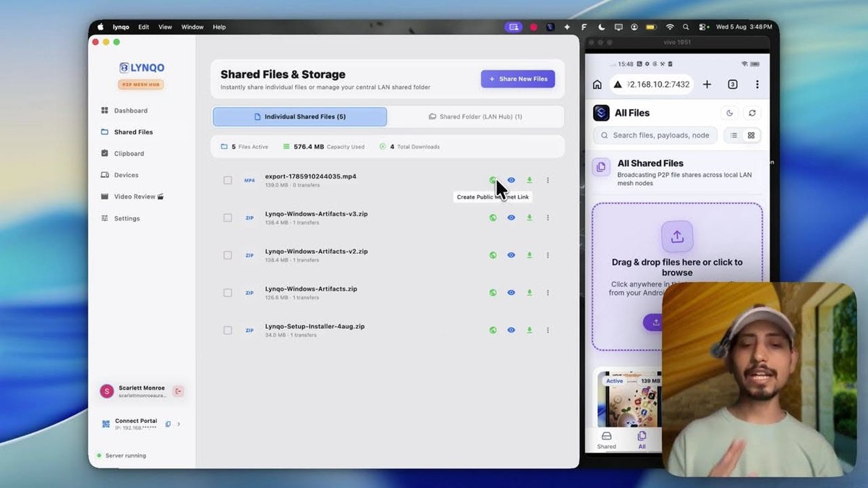Check the box for Lynqo-Windows-Artifacts.zip
The image size is (868, 488).
coord(228,293)
